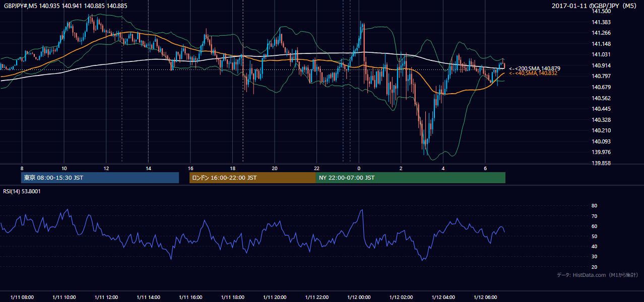Click the 1/11 12:00 time label

[x=106, y=297]
